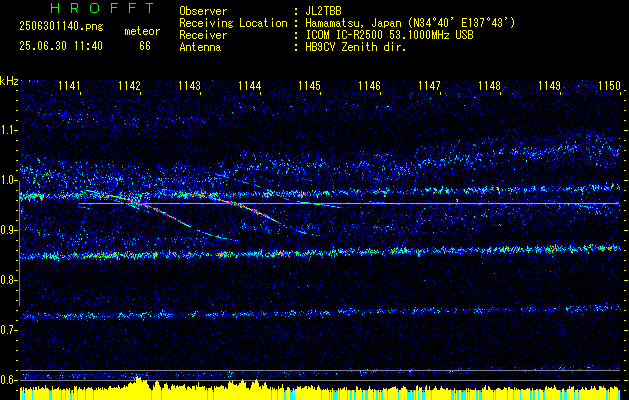
Task: Click the 1146 time marker
Action: pos(369,85)
